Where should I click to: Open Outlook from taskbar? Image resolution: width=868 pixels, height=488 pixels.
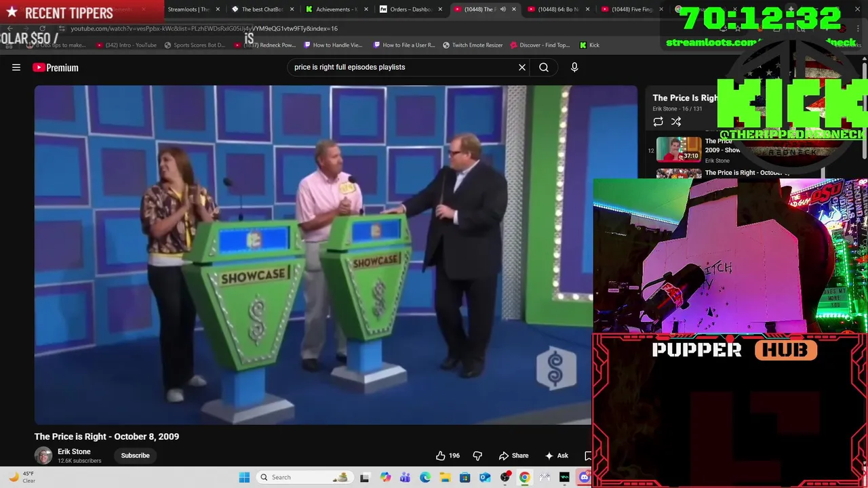pyautogui.click(x=485, y=477)
